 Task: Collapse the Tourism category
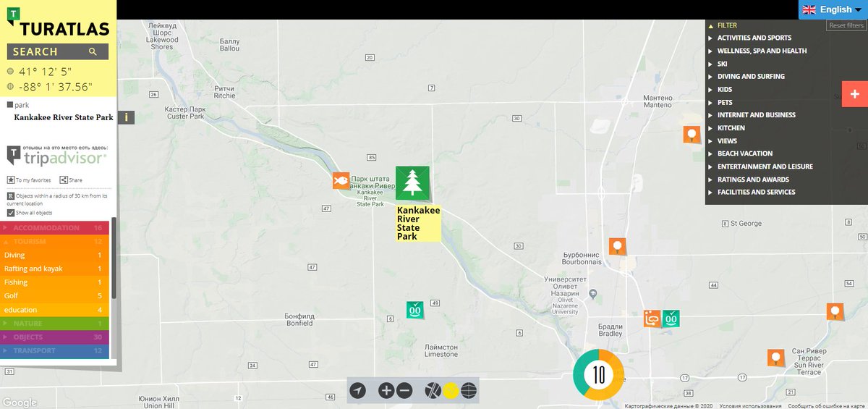point(54,242)
